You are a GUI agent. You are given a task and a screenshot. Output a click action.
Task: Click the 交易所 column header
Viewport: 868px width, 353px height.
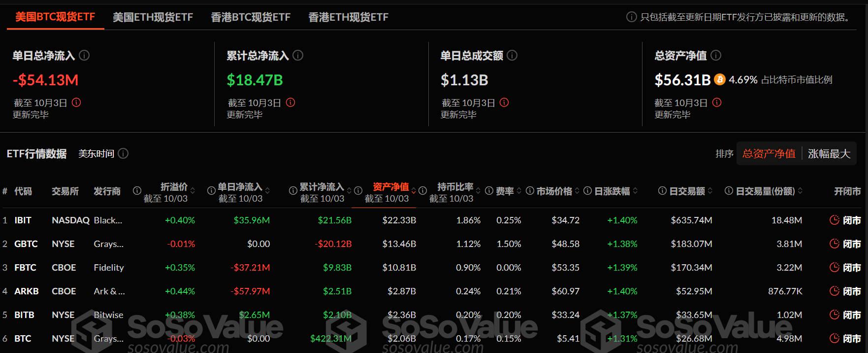coord(65,191)
